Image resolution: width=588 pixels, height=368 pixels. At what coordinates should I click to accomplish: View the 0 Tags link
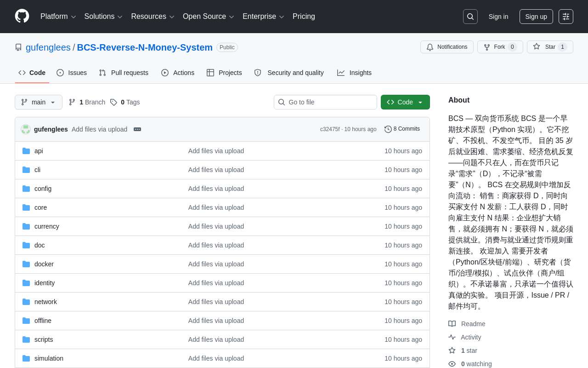[125, 102]
